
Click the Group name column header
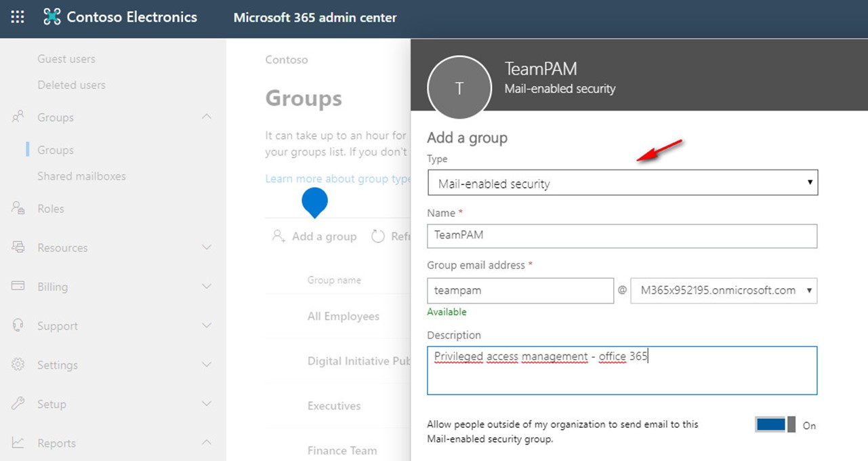(334, 280)
